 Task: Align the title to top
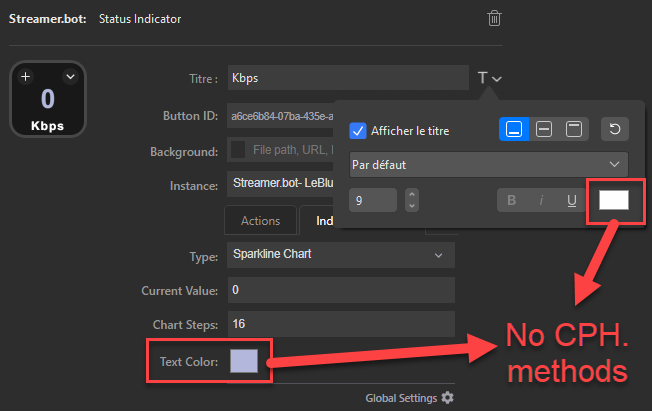click(574, 129)
